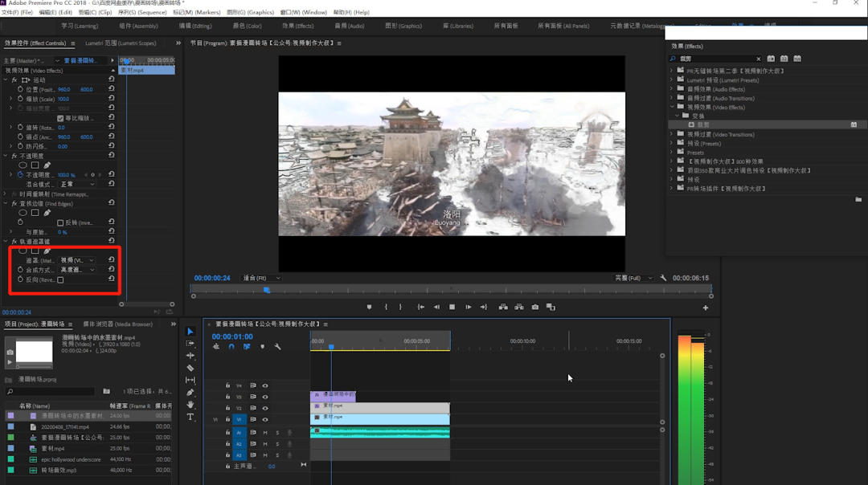Screen dimensions: 868x485
Task: Switch to Audio workspace
Action: pyautogui.click(x=350, y=26)
